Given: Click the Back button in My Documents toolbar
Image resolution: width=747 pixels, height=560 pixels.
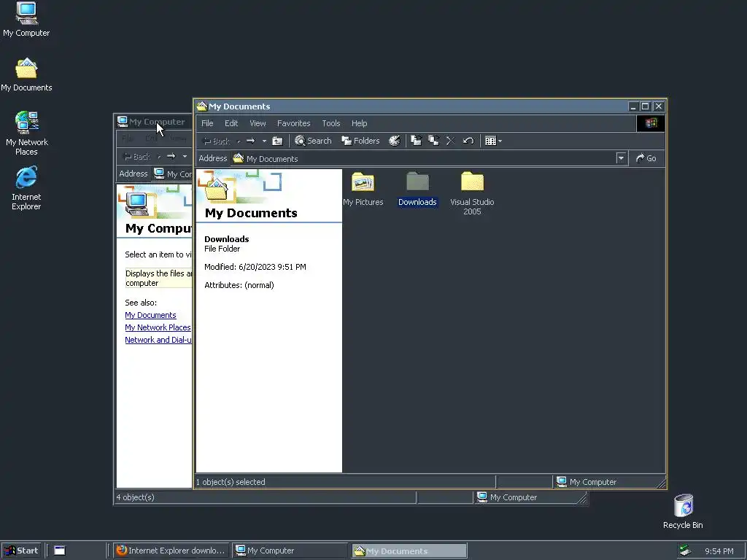Looking at the screenshot, I should point(216,141).
